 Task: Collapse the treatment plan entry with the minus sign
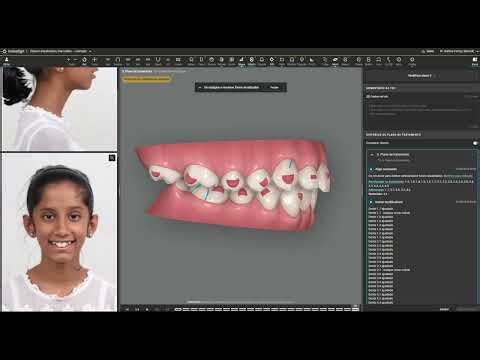click(372, 155)
